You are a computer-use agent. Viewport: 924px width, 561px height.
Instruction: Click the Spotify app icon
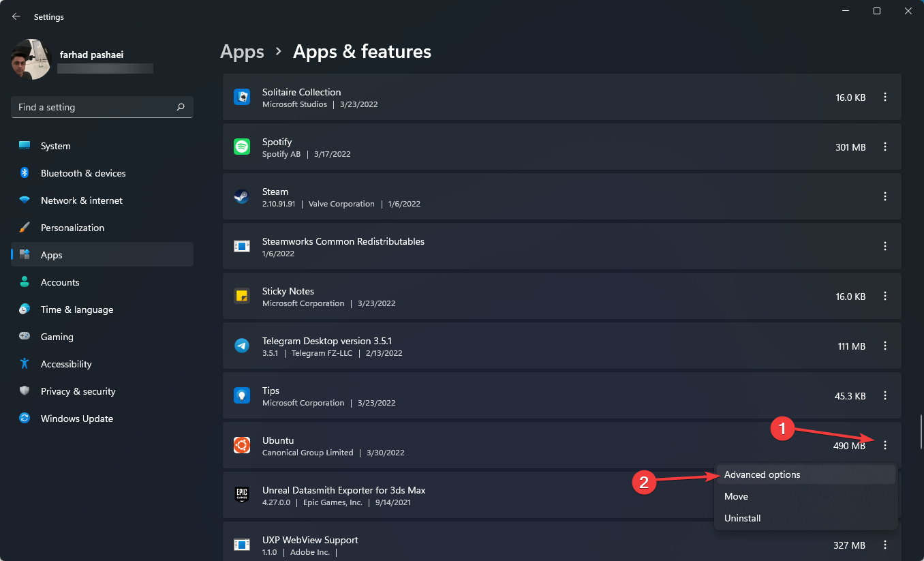point(242,147)
